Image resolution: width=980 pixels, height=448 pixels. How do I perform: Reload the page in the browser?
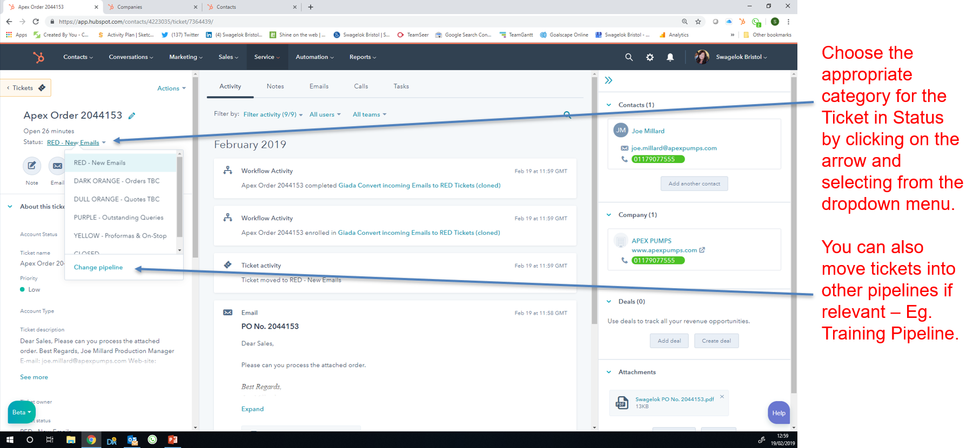point(36,22)
